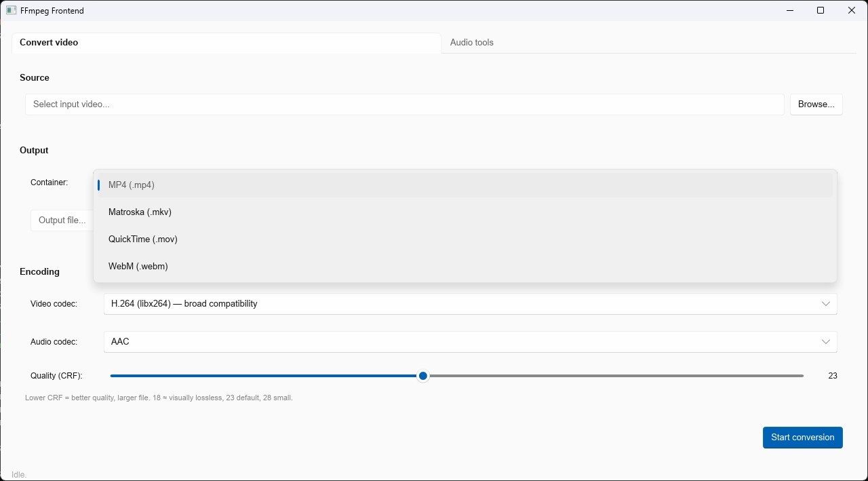Click the Encoding section heading
The width and height of the screenshot is (868, 481).
click(x=39, y=271)
